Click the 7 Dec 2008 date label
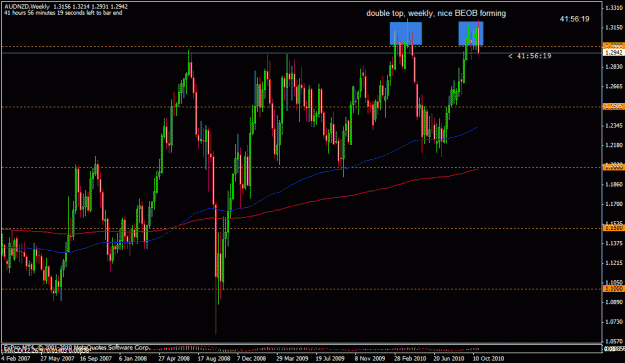 point(252,358)
